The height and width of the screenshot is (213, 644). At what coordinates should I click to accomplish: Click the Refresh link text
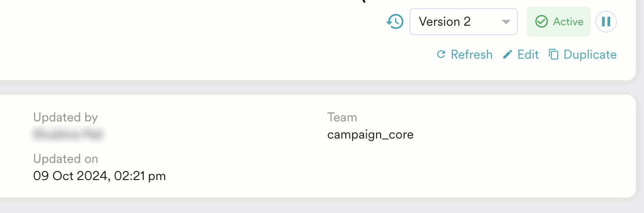471,55
